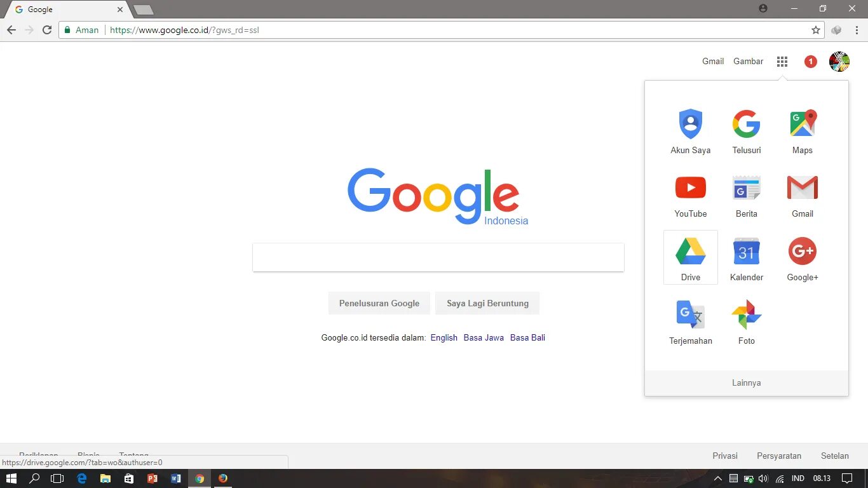Click the browser forward arrow
Screen dimensions: 868x488
click(x=29, y=30)
